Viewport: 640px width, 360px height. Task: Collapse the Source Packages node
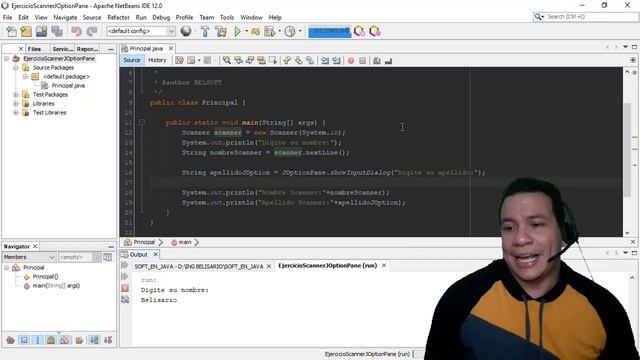[x=16, y=68]
